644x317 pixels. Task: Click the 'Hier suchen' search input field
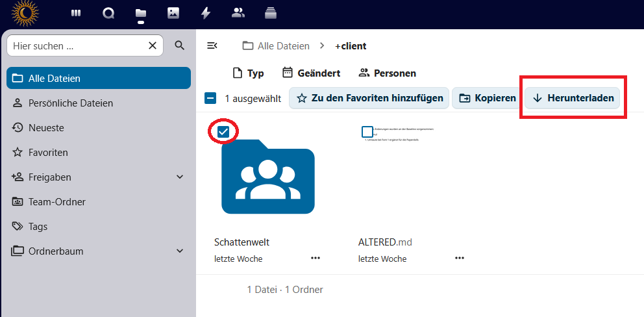(78, 46)
